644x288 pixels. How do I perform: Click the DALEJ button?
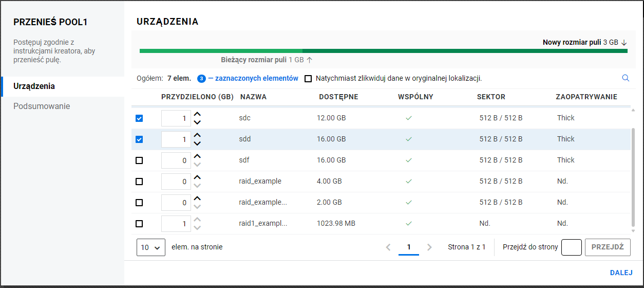click(621, 273)
